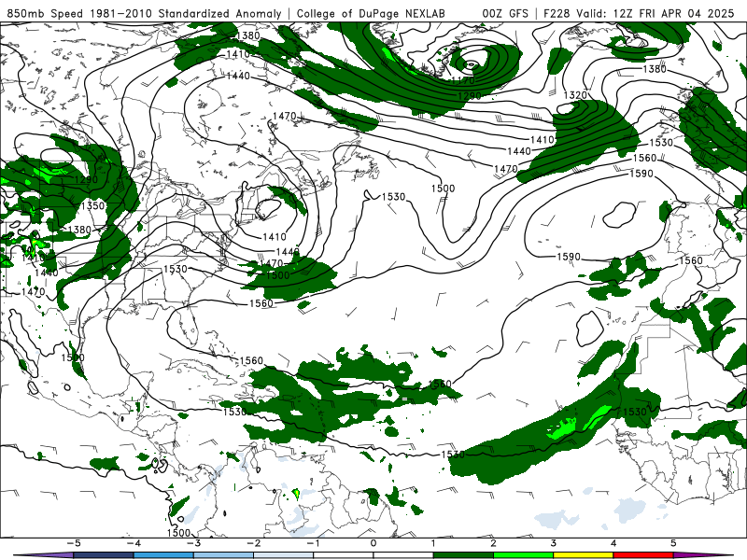The width and height of the screenshot is (747, 560).
Task: Click the red colorbar segment
Action: click(643, 555)
